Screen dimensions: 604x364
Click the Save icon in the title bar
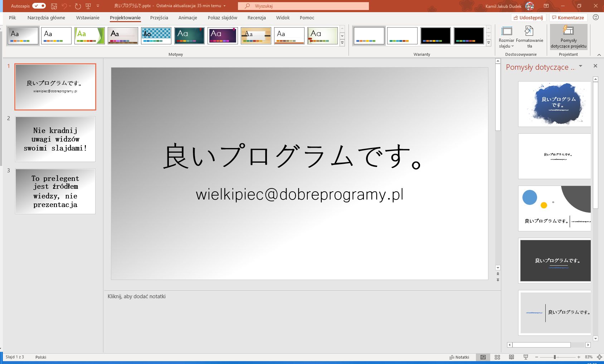(54, 6)
